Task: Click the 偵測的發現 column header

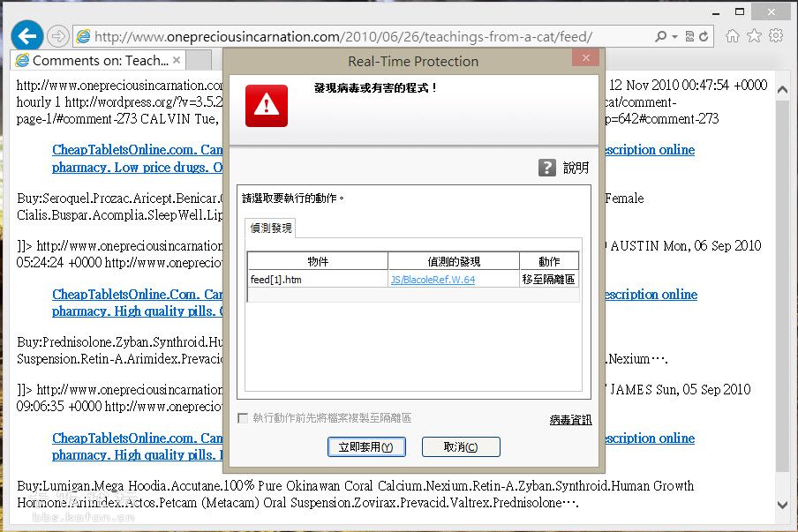Action: 454,261
